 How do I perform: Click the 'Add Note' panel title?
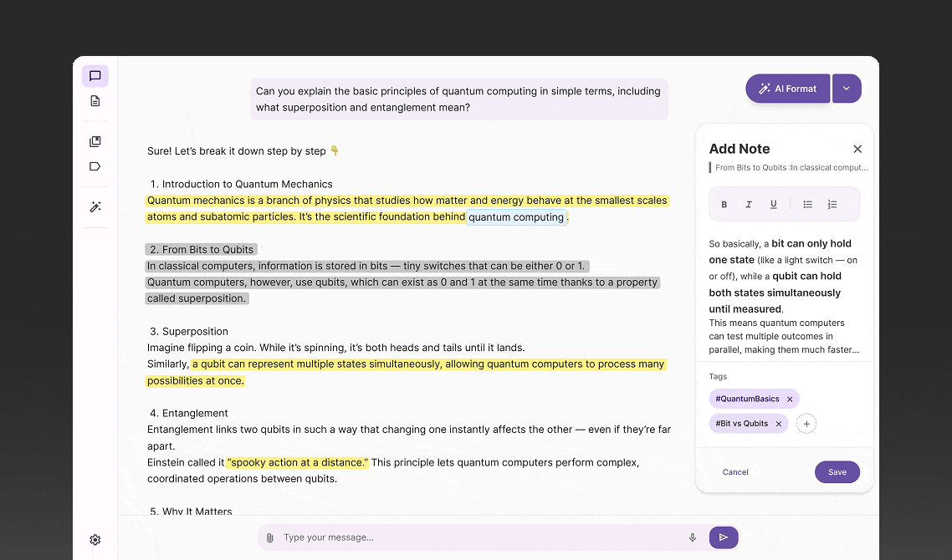coord(740,149)
